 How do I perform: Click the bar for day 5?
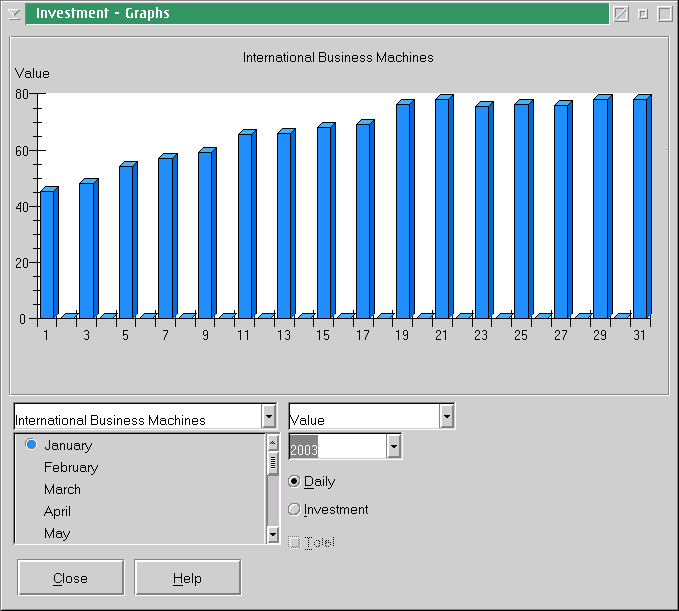(x=128, y=240)
